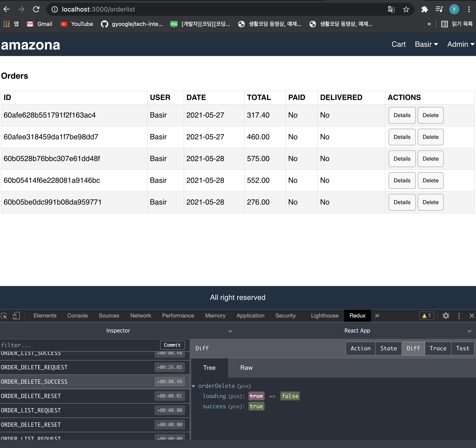Show more DevTools tabs chevron
Viewport: 476px width, 448px height.
[x=377, y=315]
